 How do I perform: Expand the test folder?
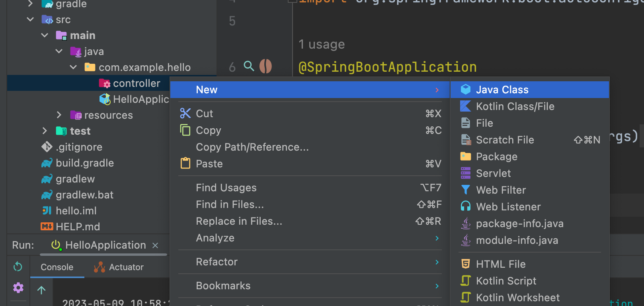(45, 131)
